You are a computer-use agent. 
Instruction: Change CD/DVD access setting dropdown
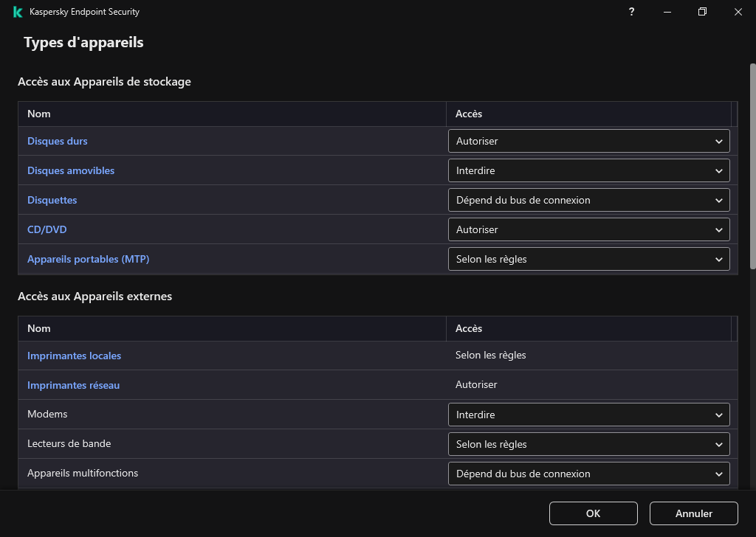pos(588,229)
